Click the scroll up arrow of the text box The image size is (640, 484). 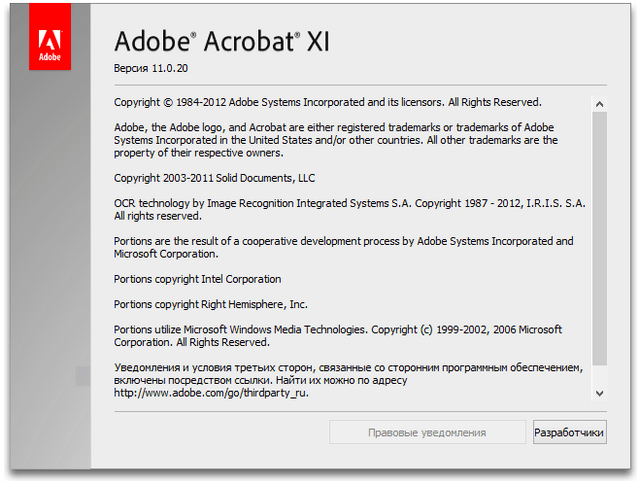click(599, 103)
